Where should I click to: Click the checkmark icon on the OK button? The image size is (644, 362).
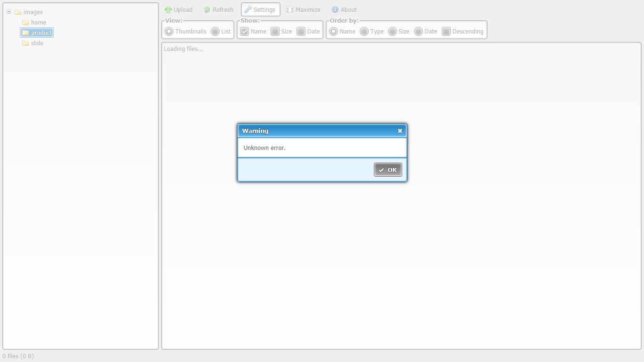click(x=381, y=170)
